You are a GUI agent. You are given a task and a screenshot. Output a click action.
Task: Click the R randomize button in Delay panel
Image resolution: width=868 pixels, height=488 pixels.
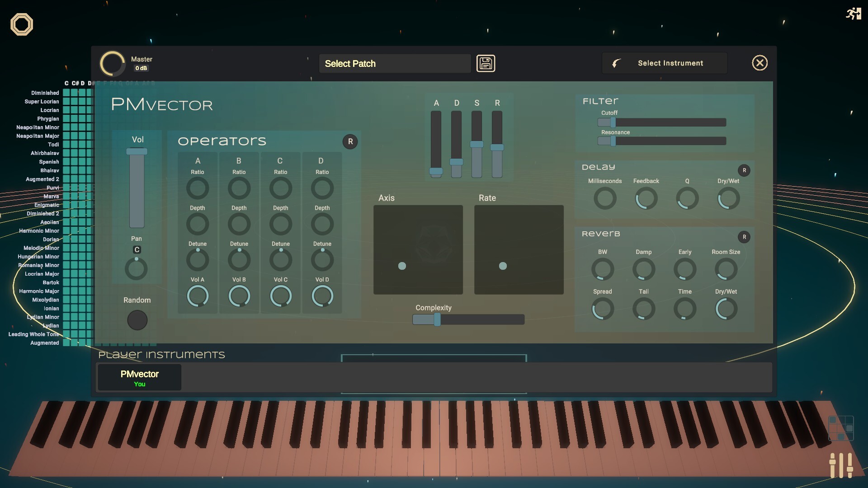pyautogui.click(x=745, y=170)
